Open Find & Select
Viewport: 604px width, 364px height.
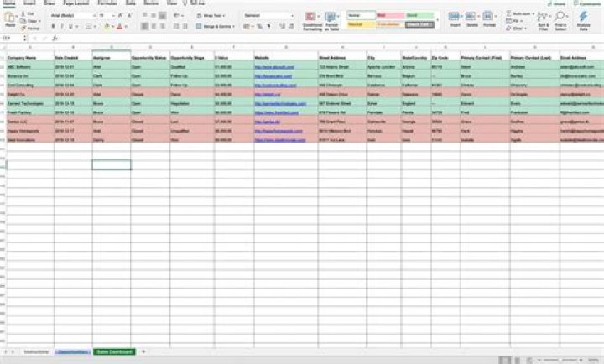click(x=560, y=21)
